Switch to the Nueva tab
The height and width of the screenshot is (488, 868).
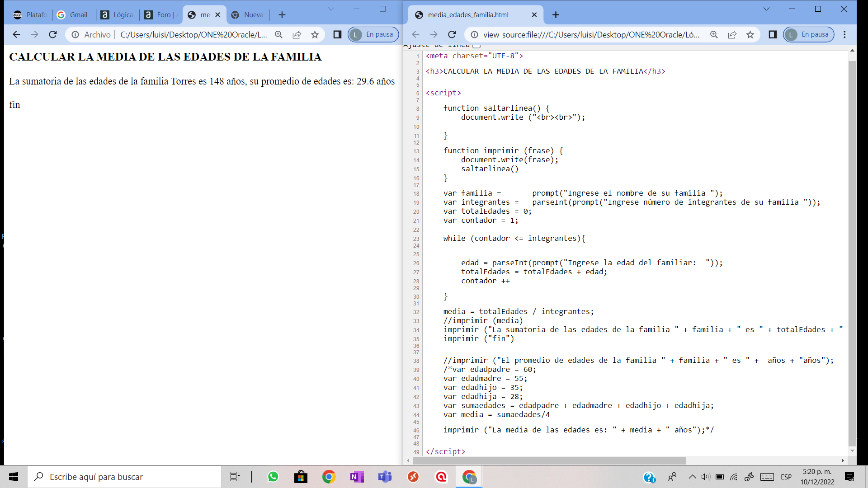(247, 15)
